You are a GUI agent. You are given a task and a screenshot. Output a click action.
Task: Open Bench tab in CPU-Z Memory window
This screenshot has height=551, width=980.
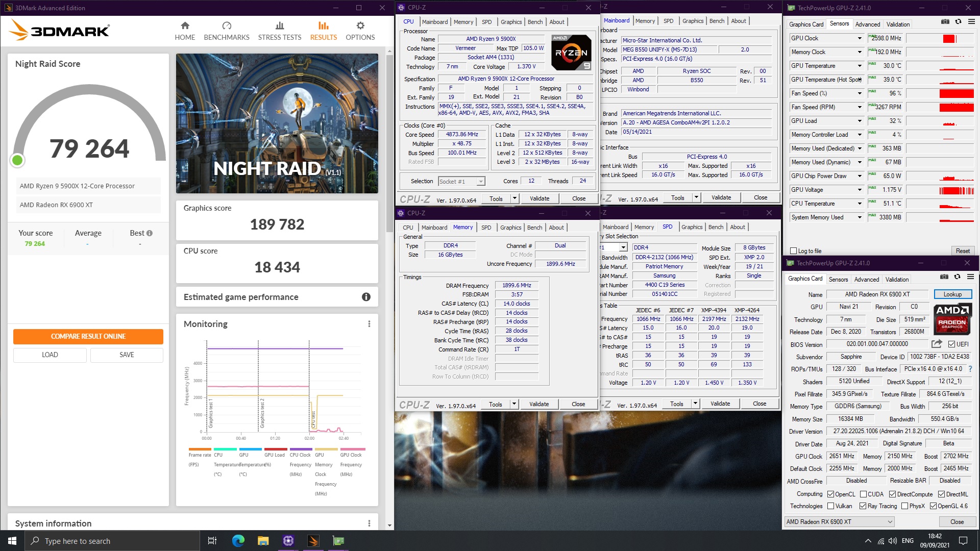coord(534,228)
